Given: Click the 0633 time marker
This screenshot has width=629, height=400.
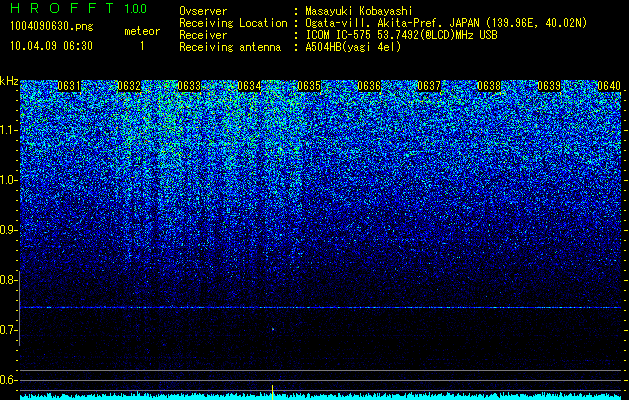Looking at the screenshot, I should pyautogui.click(x=189, y=86).
